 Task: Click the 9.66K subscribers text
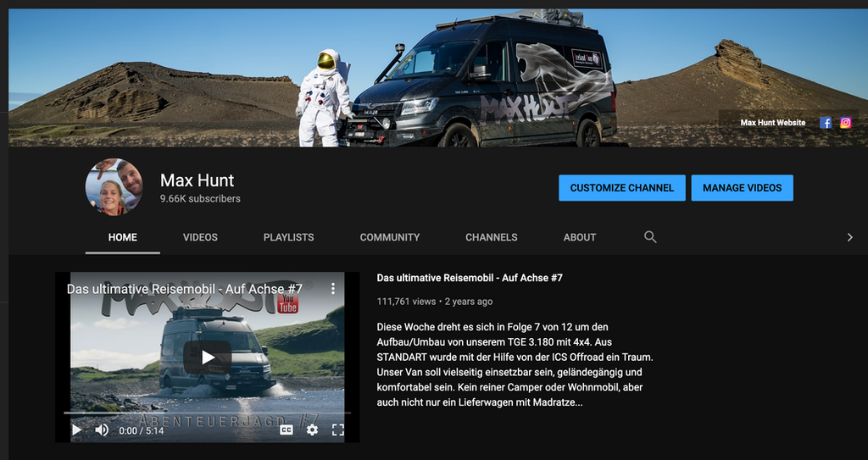pos(200,199)
